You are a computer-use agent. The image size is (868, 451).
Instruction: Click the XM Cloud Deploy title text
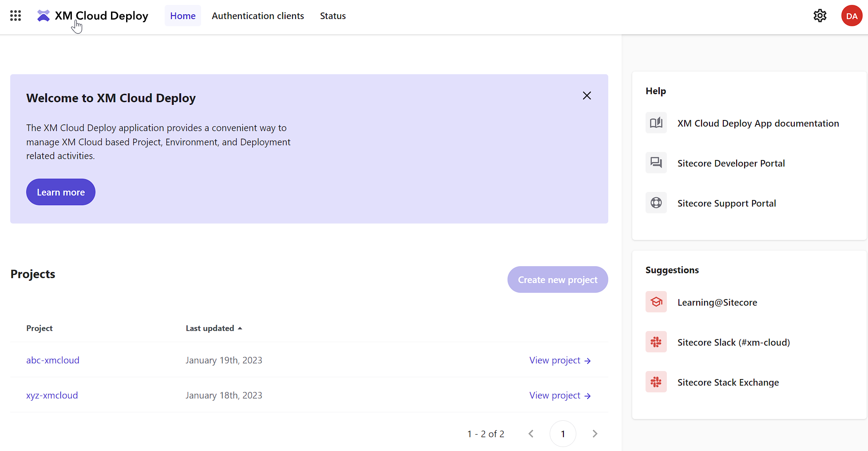pos(101,16)
